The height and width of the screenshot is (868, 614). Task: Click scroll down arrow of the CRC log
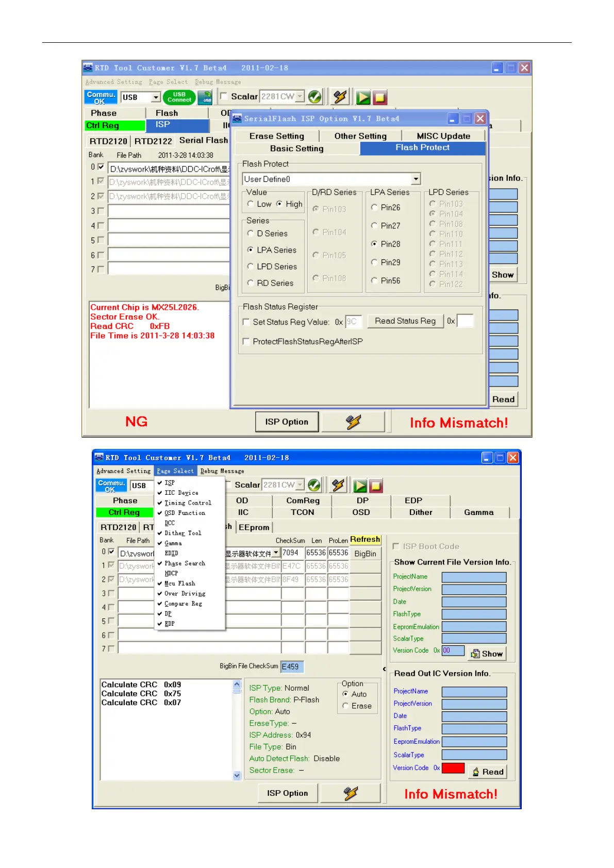237,775
